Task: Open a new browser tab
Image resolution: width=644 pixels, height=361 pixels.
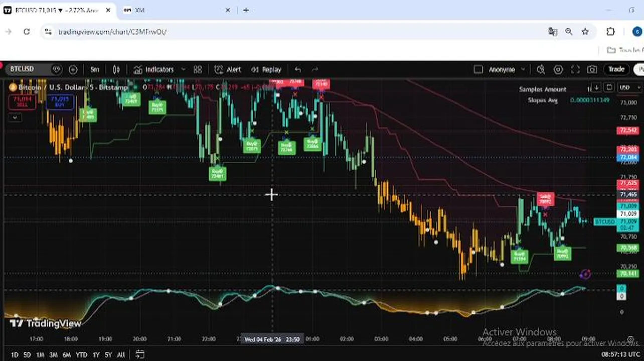Action: [246, 10]
